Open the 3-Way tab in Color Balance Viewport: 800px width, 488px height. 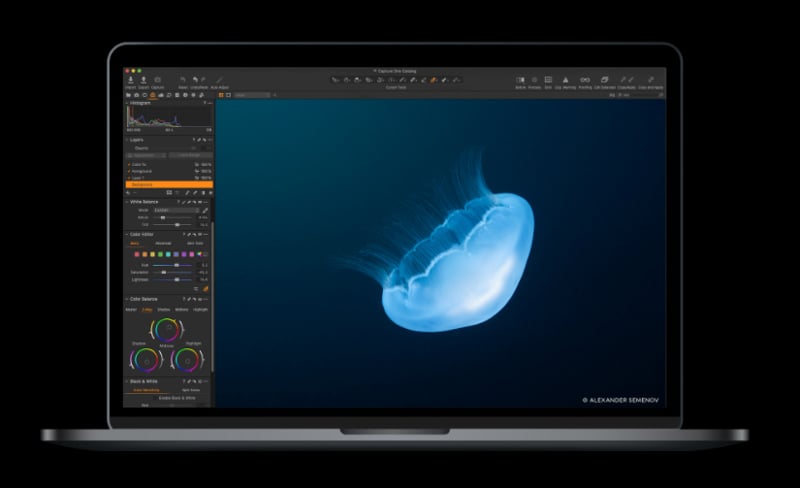pos(147,309)
